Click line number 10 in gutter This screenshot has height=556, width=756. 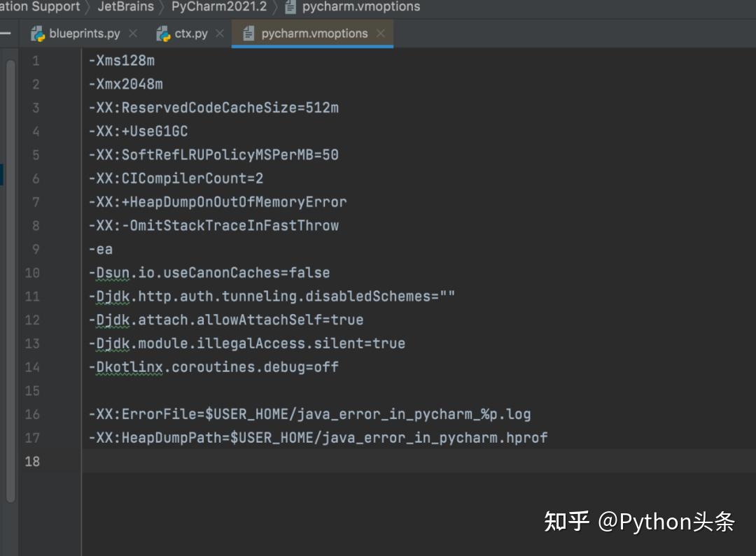[x=32, y=273]
